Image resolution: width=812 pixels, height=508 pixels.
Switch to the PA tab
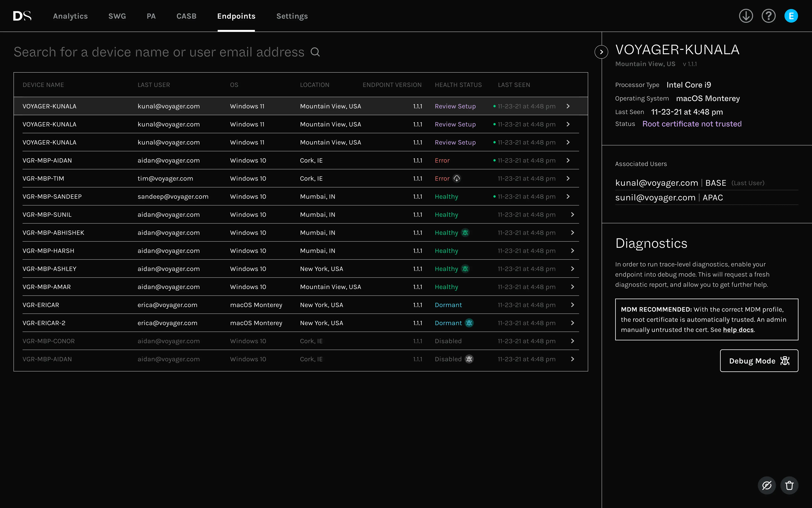pyautogui.click(x=151, y=16)
